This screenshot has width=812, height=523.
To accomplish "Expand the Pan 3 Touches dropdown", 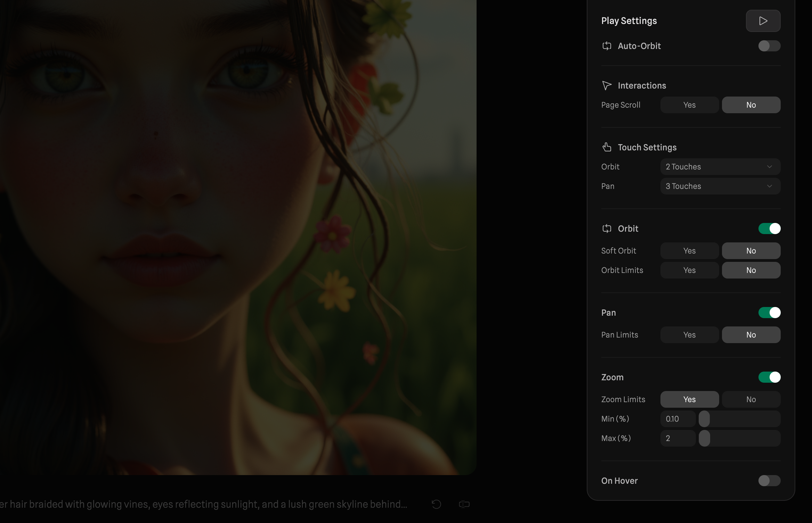I will pos(720,186).
